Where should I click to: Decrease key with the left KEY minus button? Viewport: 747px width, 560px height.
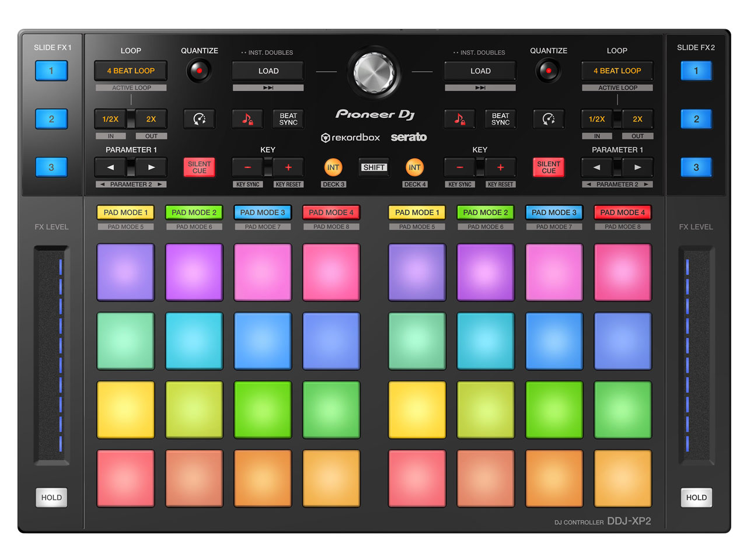coord(247,167)
